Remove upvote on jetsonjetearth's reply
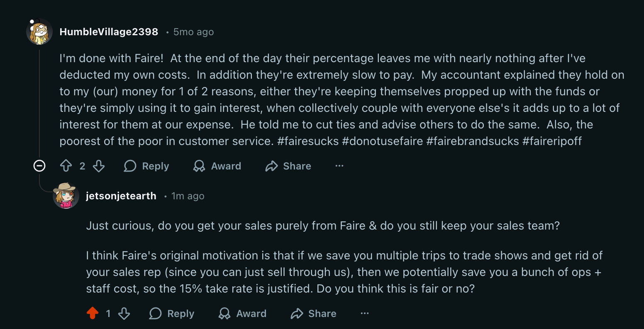The height and width of the screenshot is (329, 644). [93, 314]
